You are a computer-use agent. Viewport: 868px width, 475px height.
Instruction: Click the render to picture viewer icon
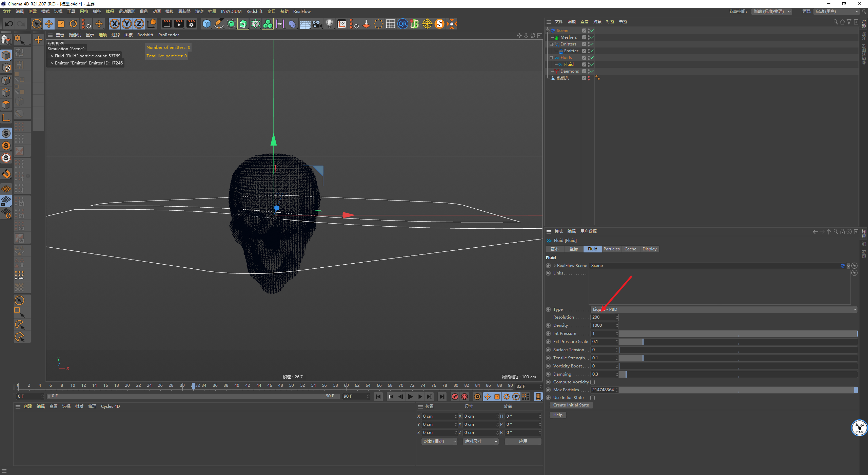[179, 24]
